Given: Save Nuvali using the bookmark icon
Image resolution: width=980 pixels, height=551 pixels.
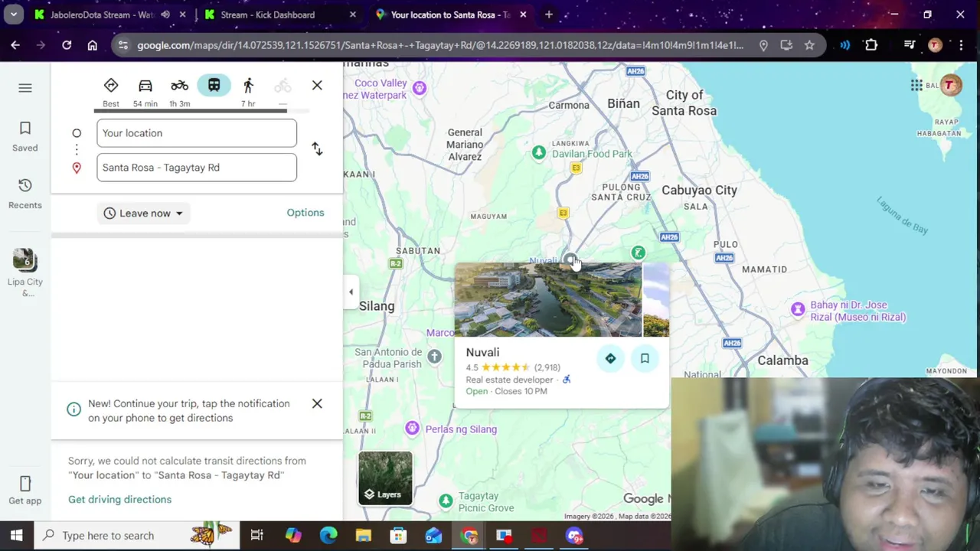Looking at the screenshot, I should 645,358.
